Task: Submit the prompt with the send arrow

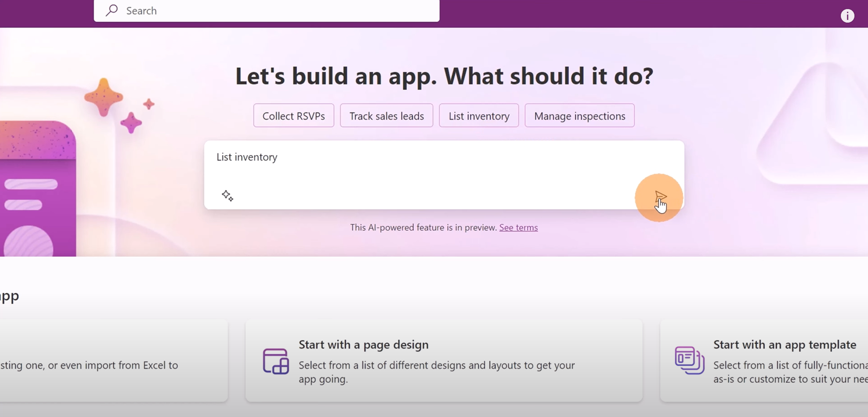Action: [660, 197]
